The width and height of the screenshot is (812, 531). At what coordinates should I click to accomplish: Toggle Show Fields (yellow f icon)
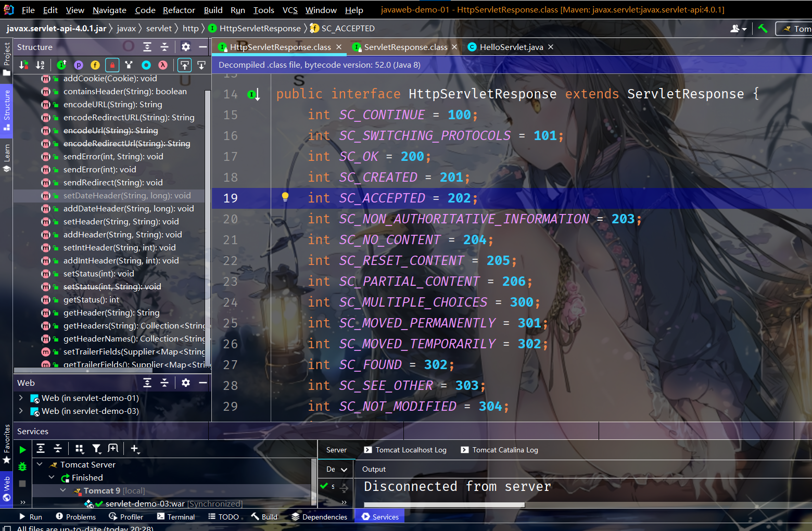tap(95, 65)
